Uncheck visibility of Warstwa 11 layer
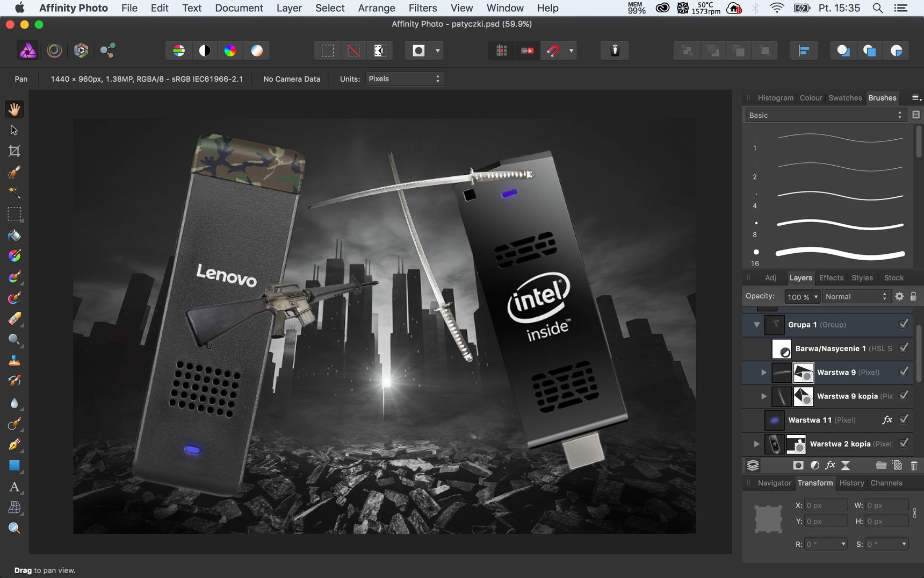This screenshot has width=924, height=578. (904, 419)
